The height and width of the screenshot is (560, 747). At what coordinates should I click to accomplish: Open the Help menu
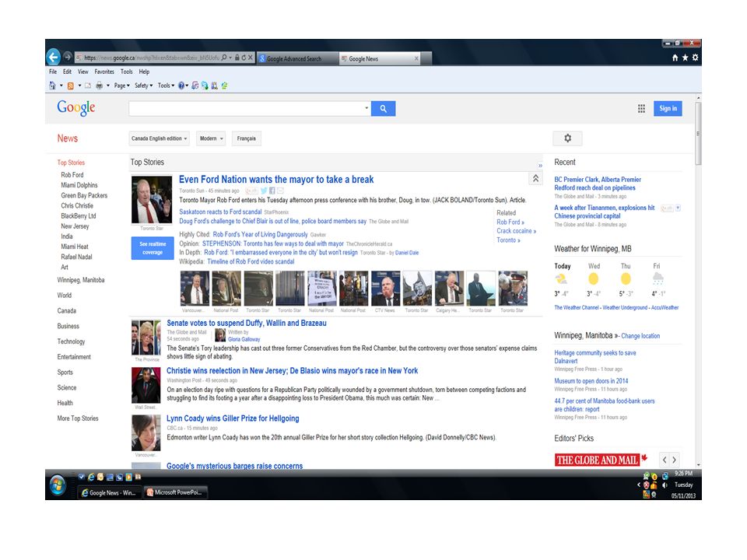(144, 72)
